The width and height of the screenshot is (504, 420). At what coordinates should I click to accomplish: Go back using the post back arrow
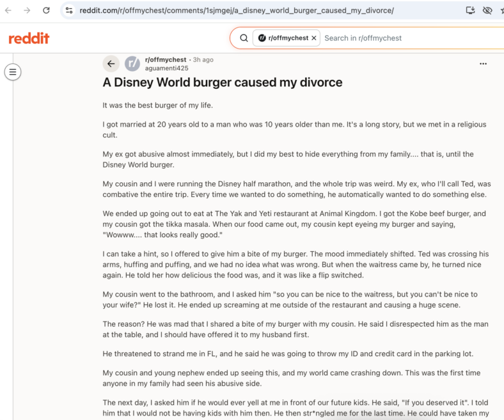(111, 64)
